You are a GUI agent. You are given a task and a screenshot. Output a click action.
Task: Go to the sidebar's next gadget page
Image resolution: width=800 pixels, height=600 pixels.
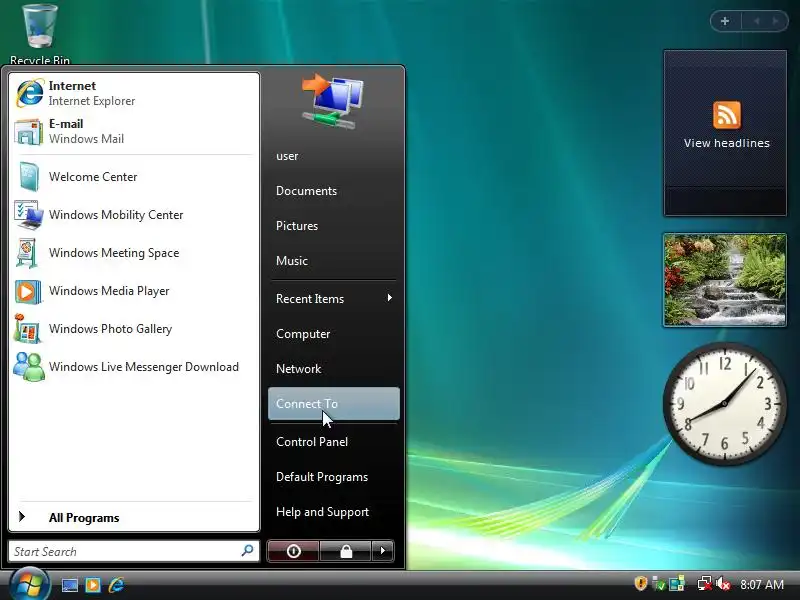tap(776, 21)
